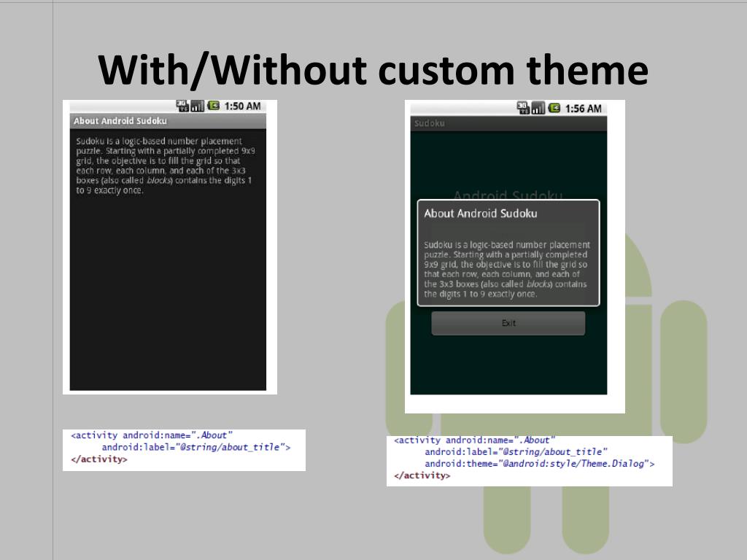This screenshot has height=560, width=747.
Task: Click the 1:50 AM clock text
Action: point(242,106)
